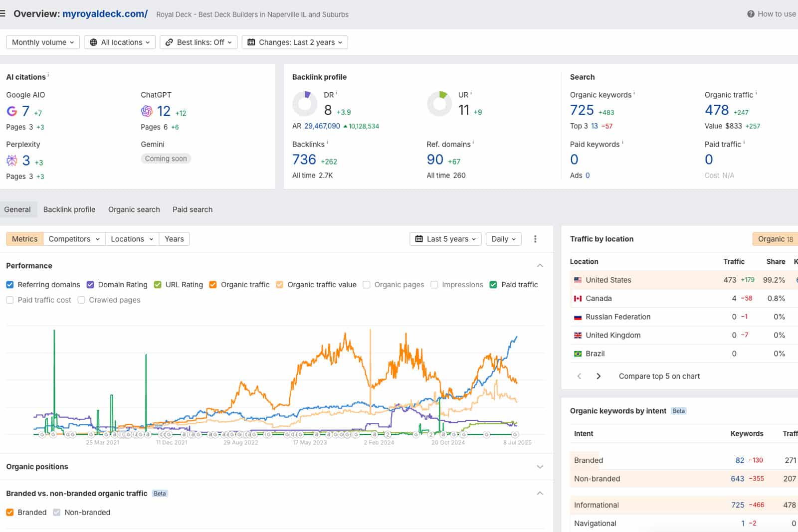Click the Organic 18 button
Image resolution: width=798 pixels, height=532 pixels.
[775, 239]
